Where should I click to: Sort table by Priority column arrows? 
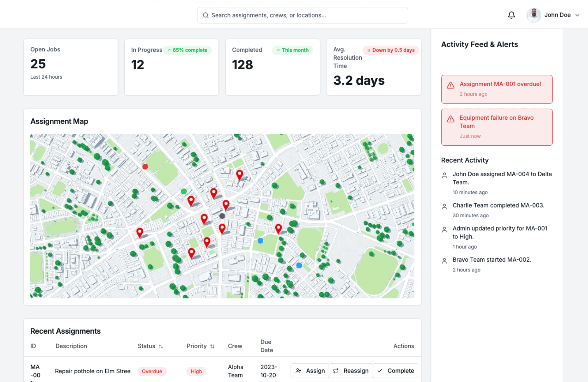coord(212,346)
